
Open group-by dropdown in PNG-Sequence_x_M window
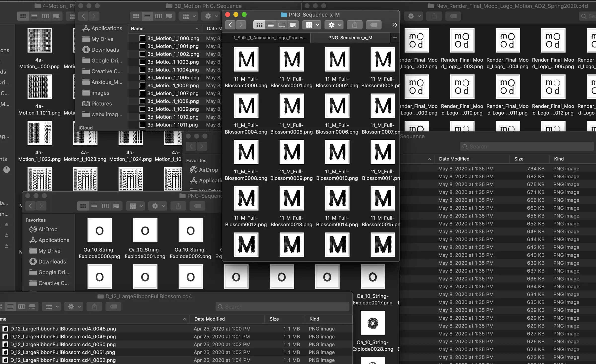(x=312, y=25)
